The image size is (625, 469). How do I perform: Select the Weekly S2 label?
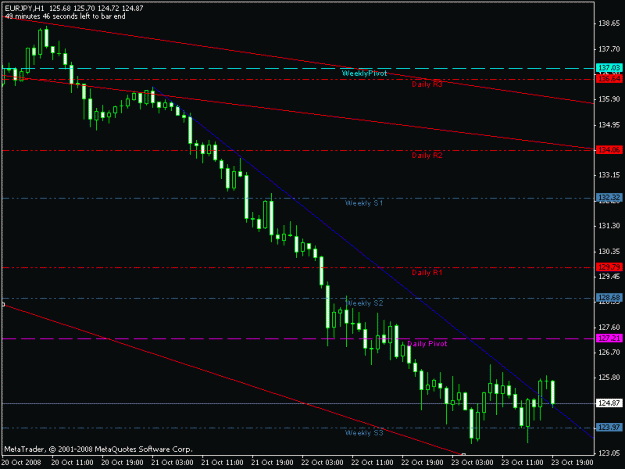point(364,303)
